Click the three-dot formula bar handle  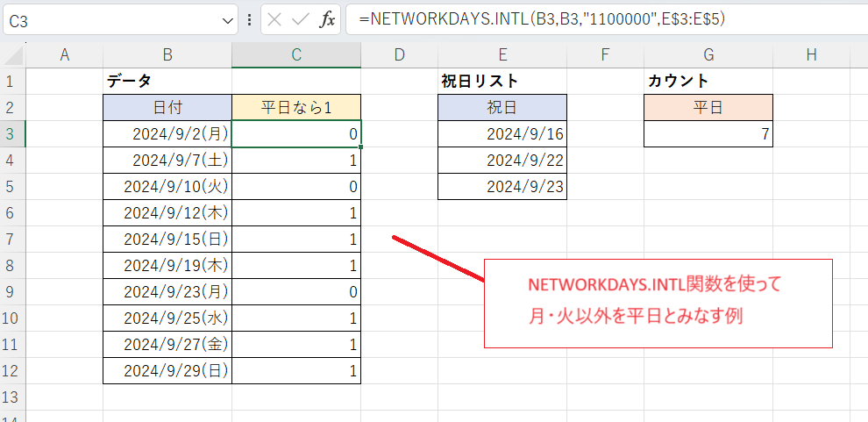point(250,20)
